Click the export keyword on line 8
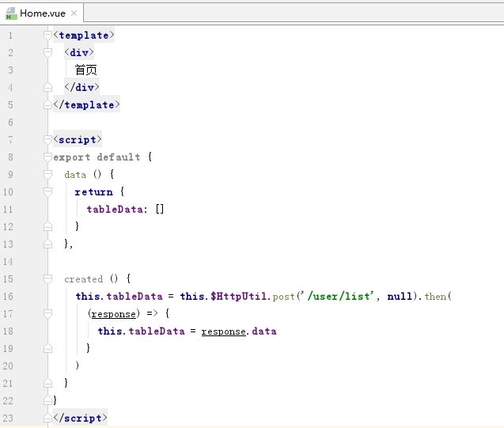The image size is (504, 428). click(x=72, y=157)
